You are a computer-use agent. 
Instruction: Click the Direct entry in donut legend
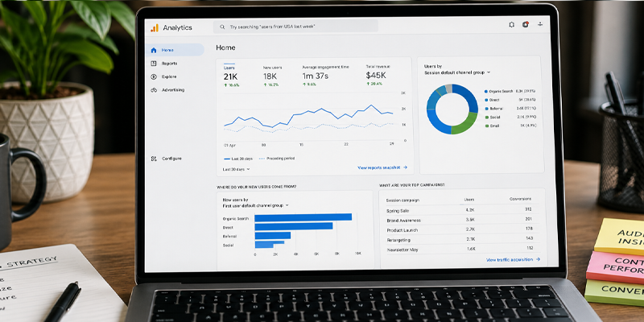(x=510, y=100)
